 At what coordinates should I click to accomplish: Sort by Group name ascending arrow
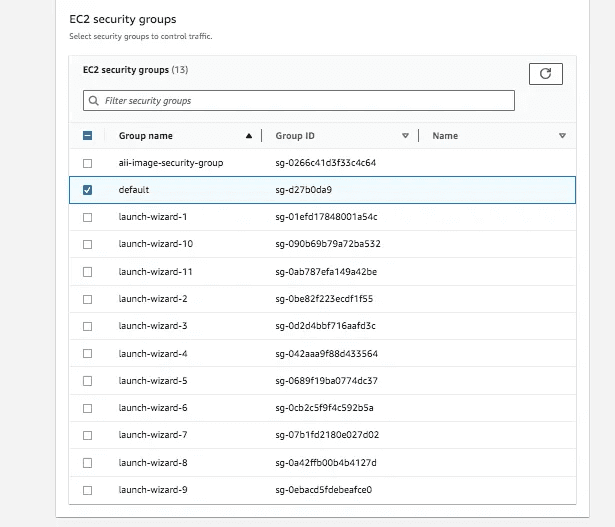tap(249, 136)
